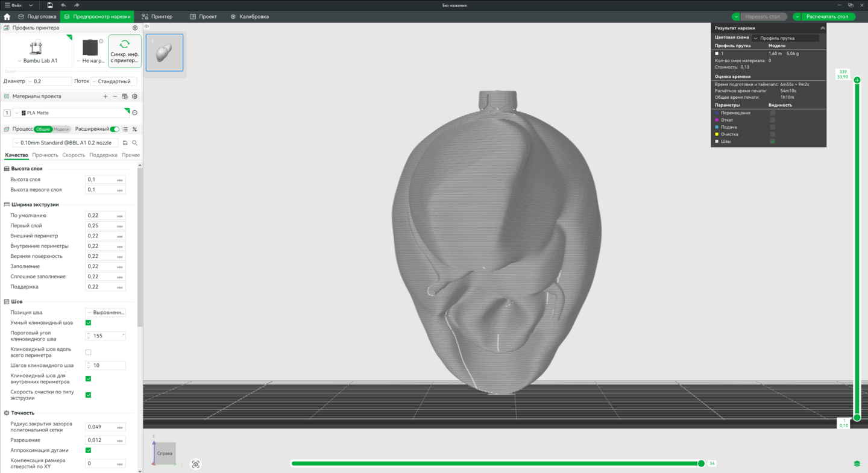Switch to the Подготовка tab

(37, 17)
